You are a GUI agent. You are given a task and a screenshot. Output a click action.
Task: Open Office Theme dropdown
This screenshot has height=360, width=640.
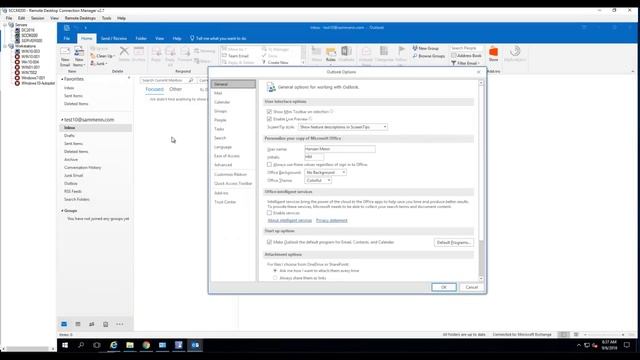pyautogui.click(x=318, y=180)
